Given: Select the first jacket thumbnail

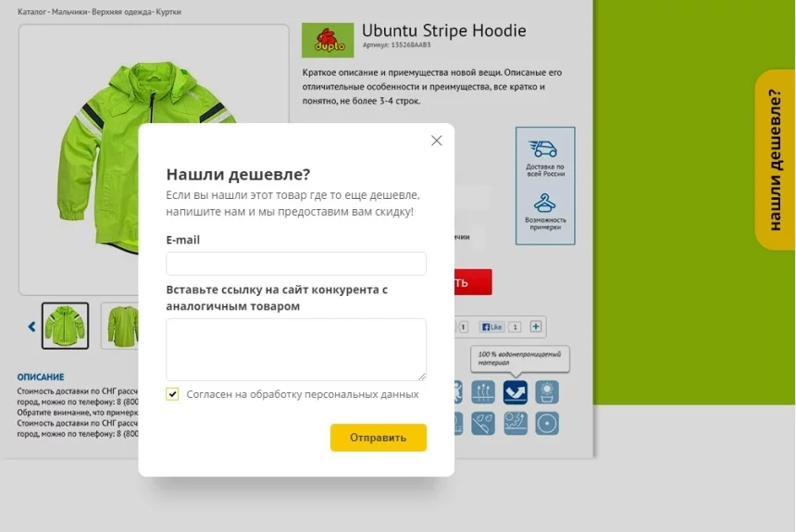Looking at the screenshot, I should click(x=65, y=326).
